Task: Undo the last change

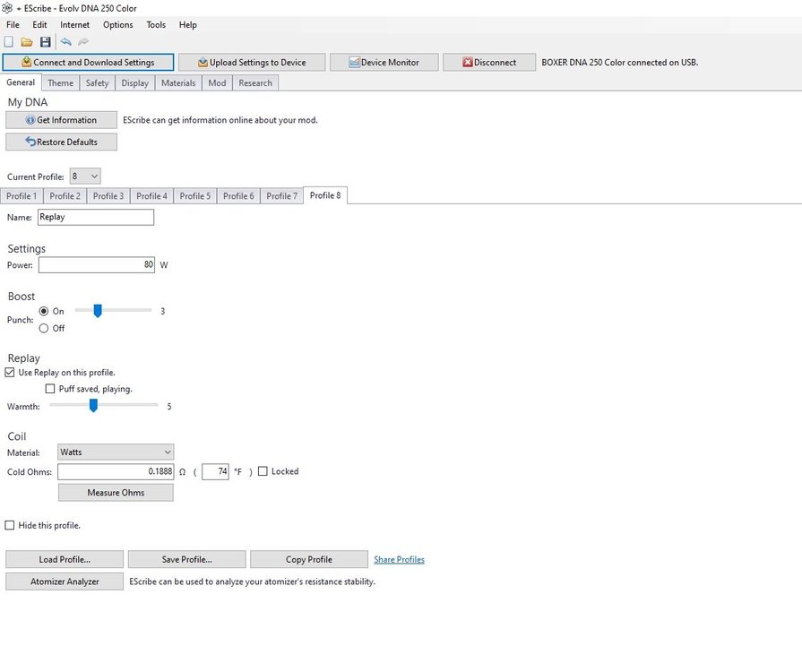Action: [65, 42]
